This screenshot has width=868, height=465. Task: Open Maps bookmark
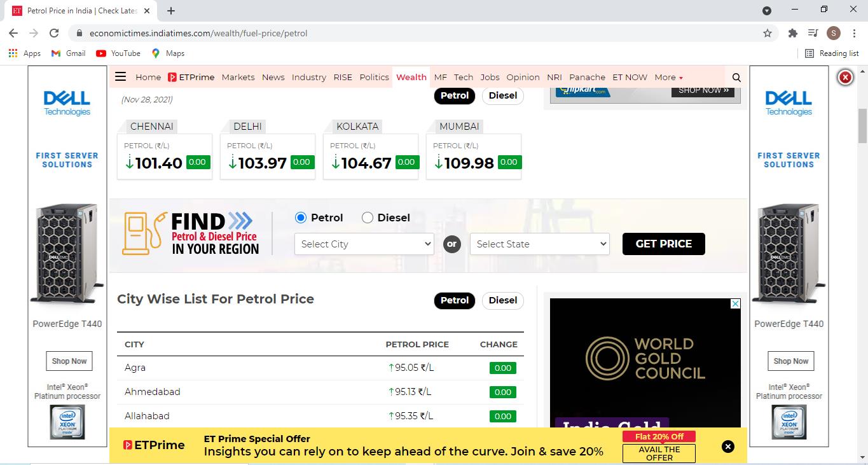click(168, 53)
